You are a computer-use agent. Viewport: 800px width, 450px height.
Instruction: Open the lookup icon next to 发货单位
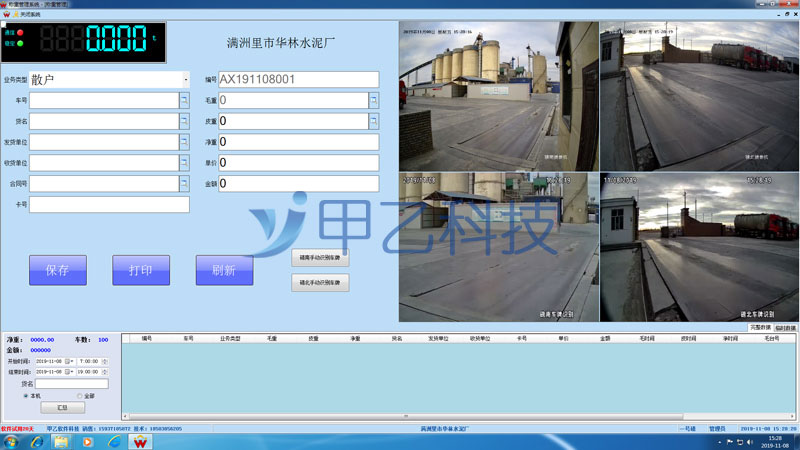[184, 142]
